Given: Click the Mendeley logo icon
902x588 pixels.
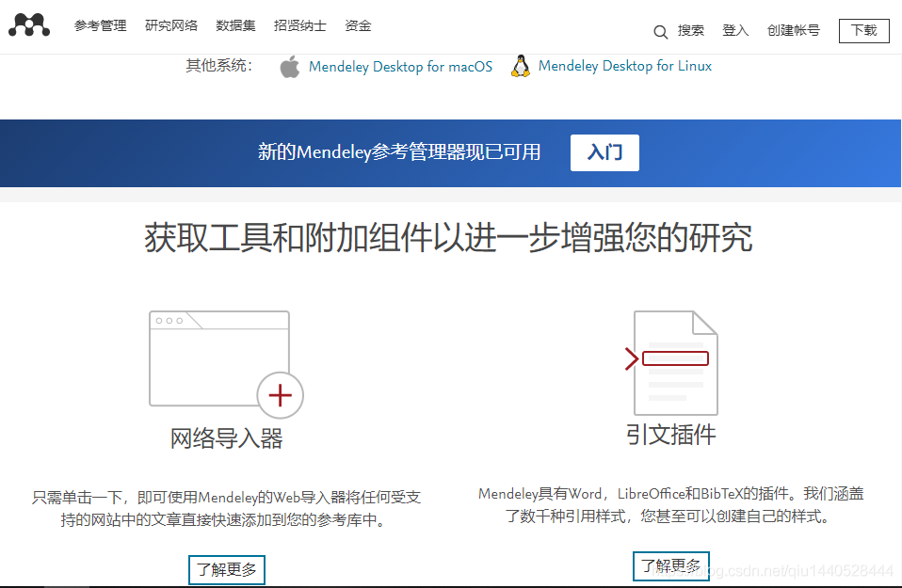Looking at the screenshot, I should tap(29, 24).
